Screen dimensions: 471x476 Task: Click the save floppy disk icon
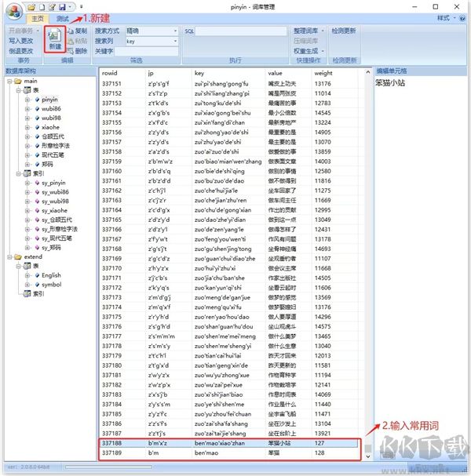62,7
